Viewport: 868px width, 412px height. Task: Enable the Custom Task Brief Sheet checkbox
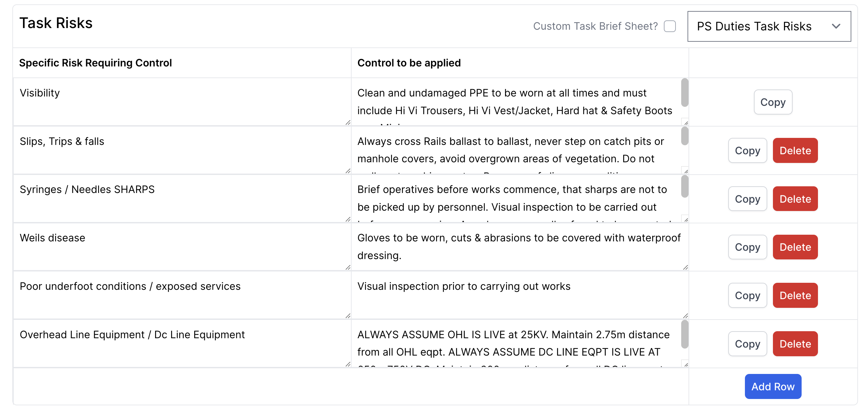coord(670,26)
